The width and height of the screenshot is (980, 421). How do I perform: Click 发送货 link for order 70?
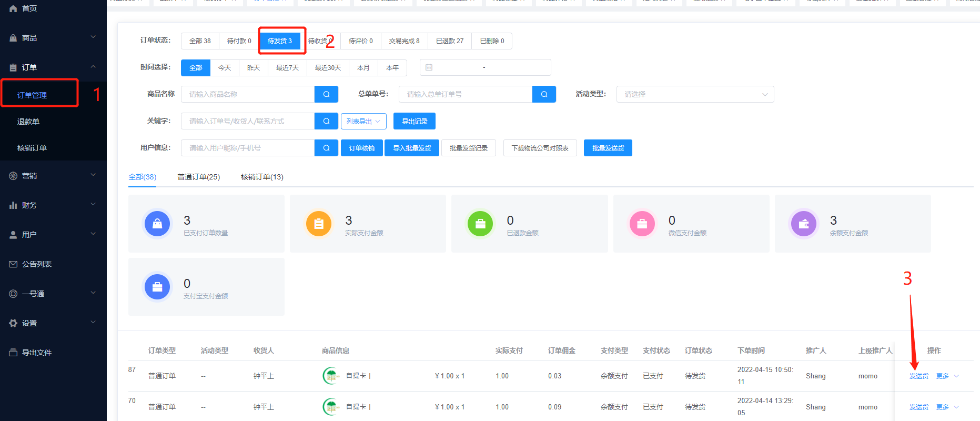918,407
